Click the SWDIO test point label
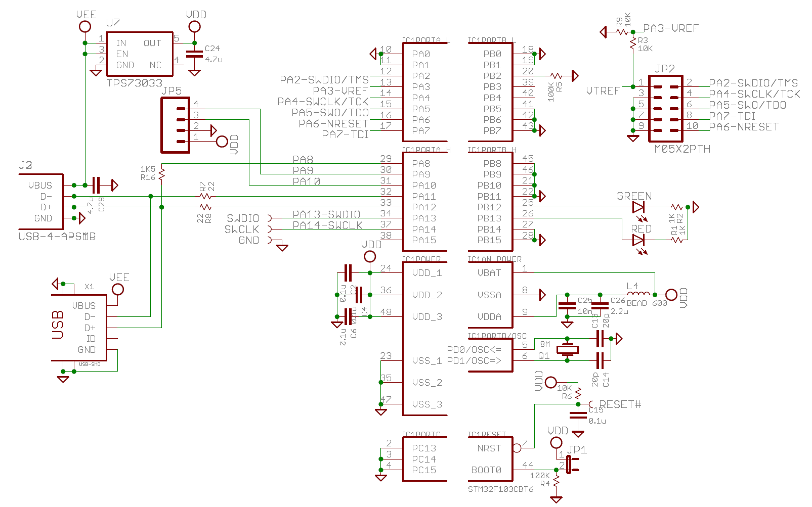The width and height of the screenshot is (812, 507). coord(243,218)
